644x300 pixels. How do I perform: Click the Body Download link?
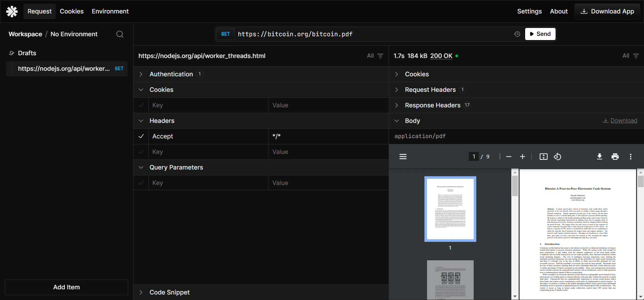620,120
